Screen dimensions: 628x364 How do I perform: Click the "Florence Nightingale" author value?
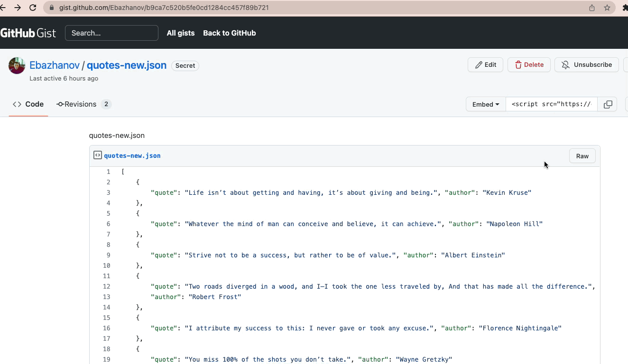(x=520, y=328)
